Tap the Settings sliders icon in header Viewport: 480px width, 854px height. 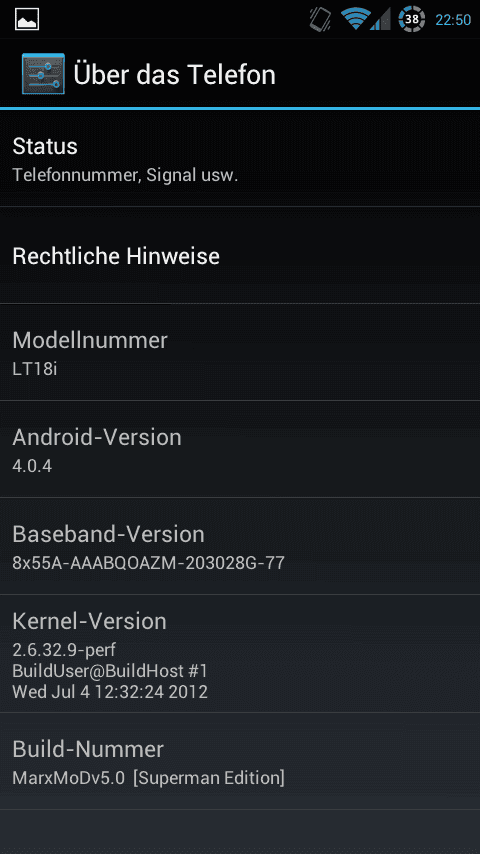[x=44, y=74]
